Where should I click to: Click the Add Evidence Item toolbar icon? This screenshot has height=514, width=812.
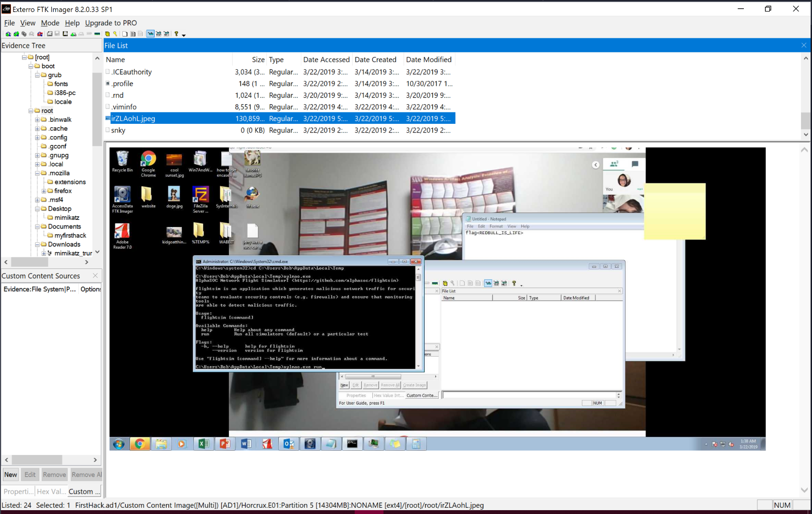coord(8,34)
